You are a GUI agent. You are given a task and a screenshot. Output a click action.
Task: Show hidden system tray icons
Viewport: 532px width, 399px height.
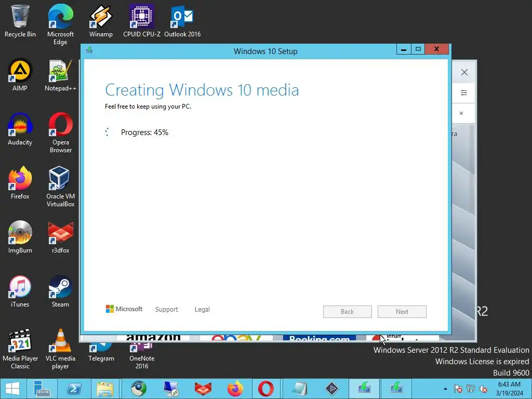pos(445,389)
